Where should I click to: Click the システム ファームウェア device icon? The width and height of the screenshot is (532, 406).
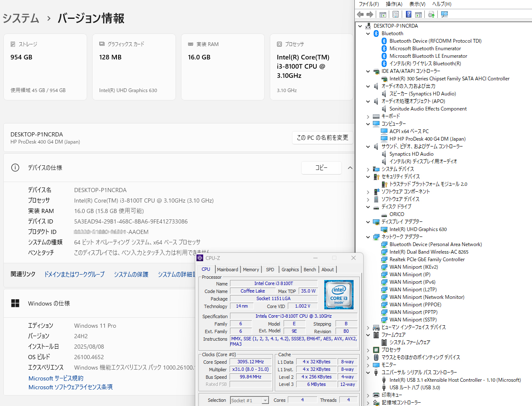(x=384, y=342)
